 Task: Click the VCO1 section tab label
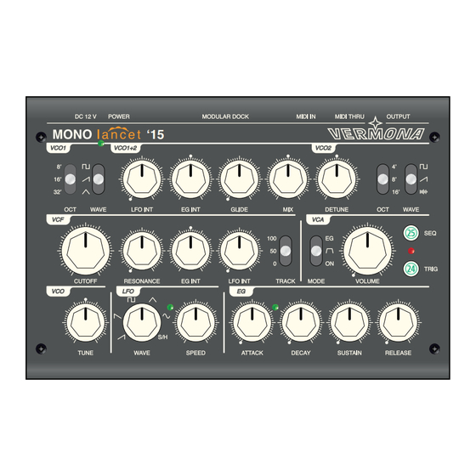58,148
